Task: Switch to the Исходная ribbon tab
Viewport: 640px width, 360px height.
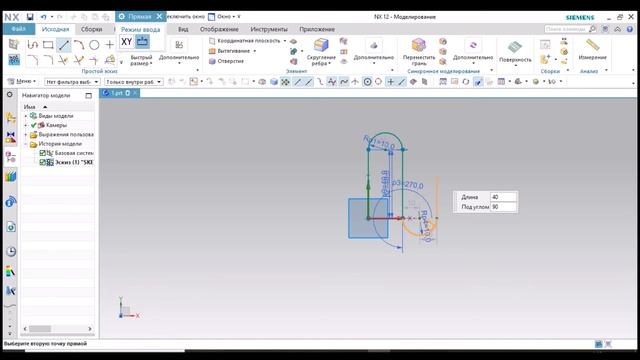Action: coord(56,29)
